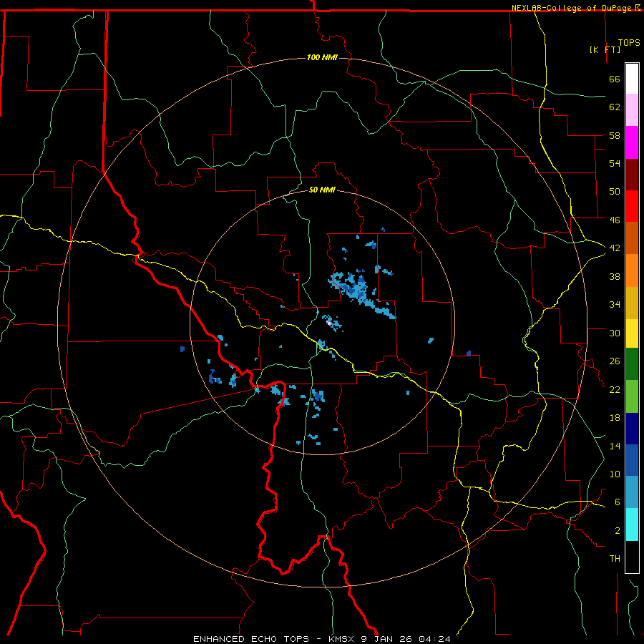The image size is (644, 644).
Task: Click the legend value 14
Action: (x=615, y=446)
